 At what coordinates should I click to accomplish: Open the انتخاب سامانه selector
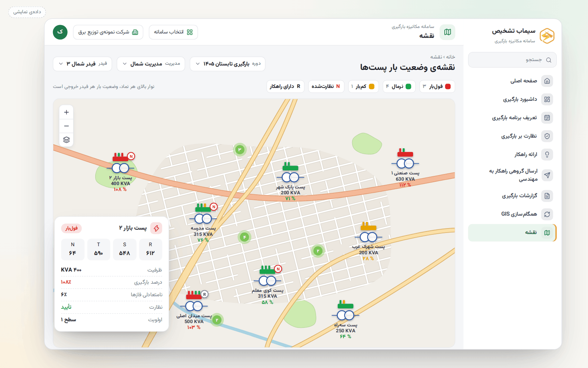point(173,32)
